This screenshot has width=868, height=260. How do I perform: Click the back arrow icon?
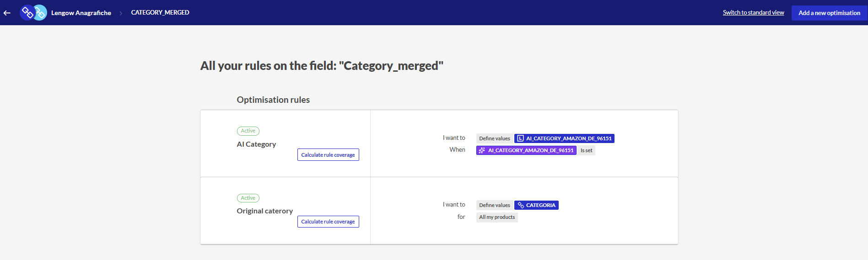point(7,13)
